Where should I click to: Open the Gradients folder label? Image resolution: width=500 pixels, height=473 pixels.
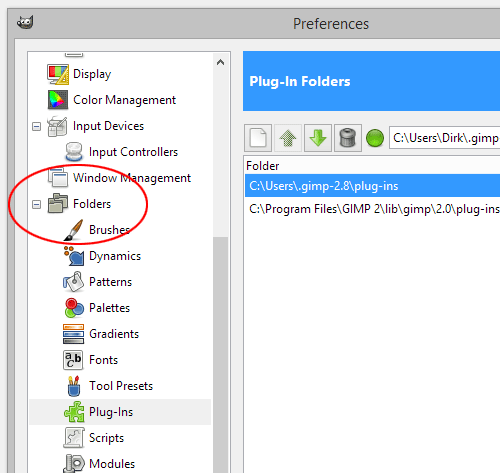coord(114,334)
